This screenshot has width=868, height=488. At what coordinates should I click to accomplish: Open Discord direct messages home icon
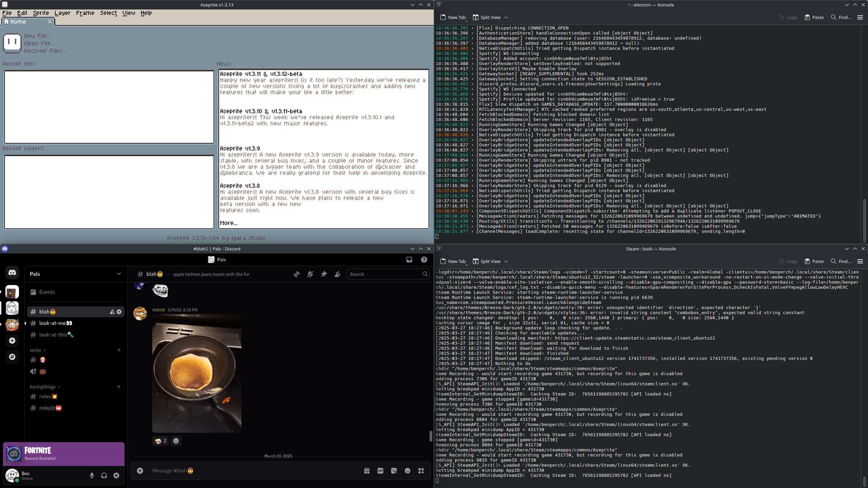click(12, 272)
